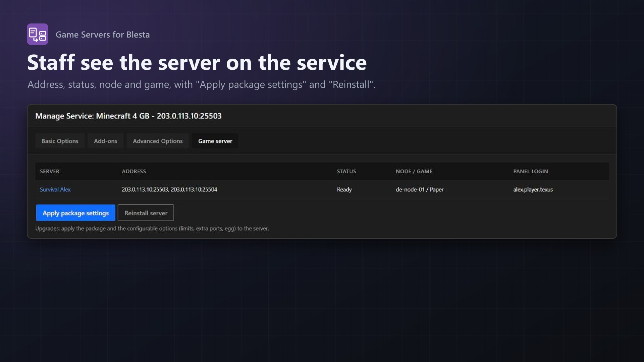
Task: Click the Game Servers for Blesta logo icon
Action: 38,34
